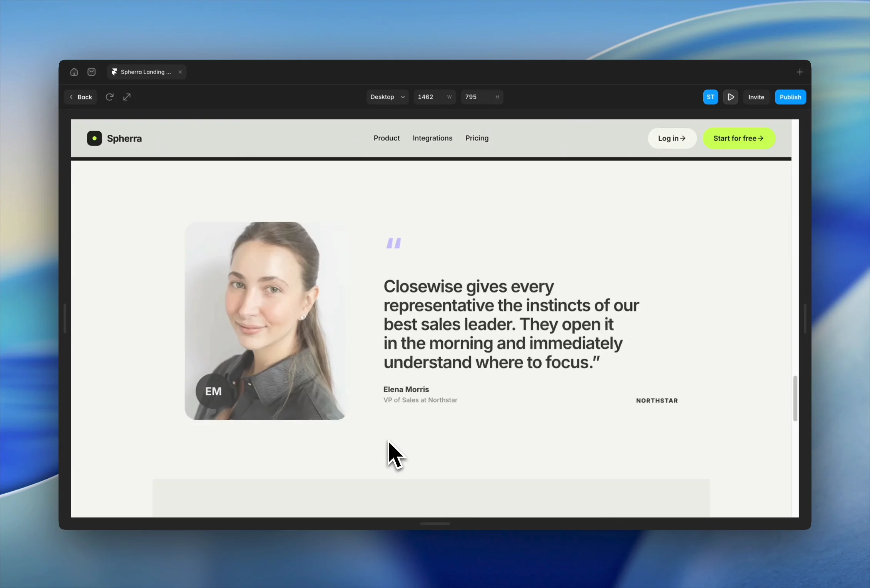Invite collaborators to the project
Viewport: 870px width, 588px height.
point(756,97)
